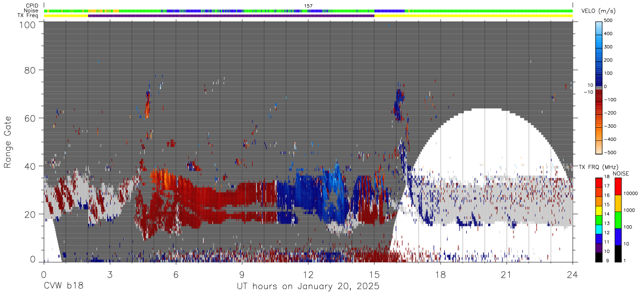The image size is (644, 297).
Task: Click the 500 tick on velocity scale
Action: [x=609, y=20]
